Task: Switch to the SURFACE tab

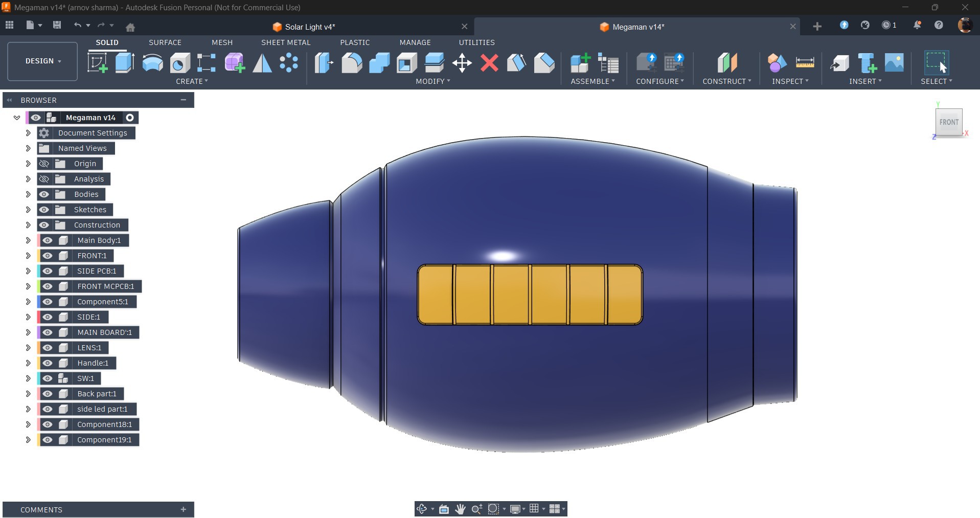Action: pyautogui.click(x=165, y=42)
